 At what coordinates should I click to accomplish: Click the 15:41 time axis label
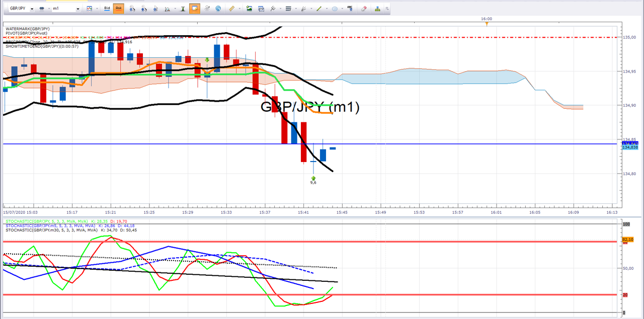point(303,212)
